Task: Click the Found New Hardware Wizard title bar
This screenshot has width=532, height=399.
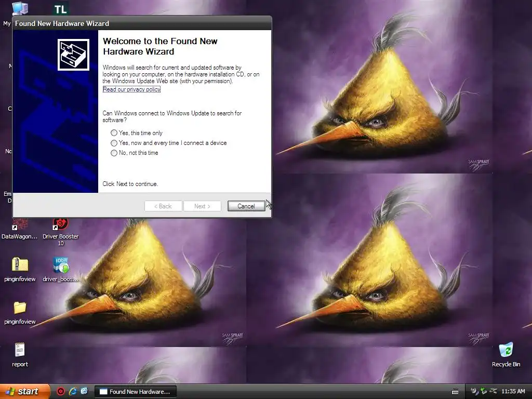Action: pos(142,23)
